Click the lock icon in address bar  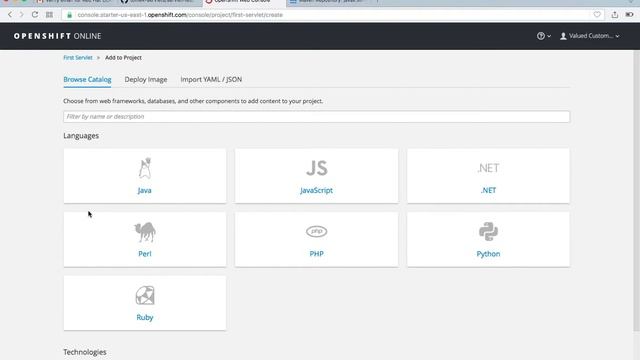click(69, 15)
